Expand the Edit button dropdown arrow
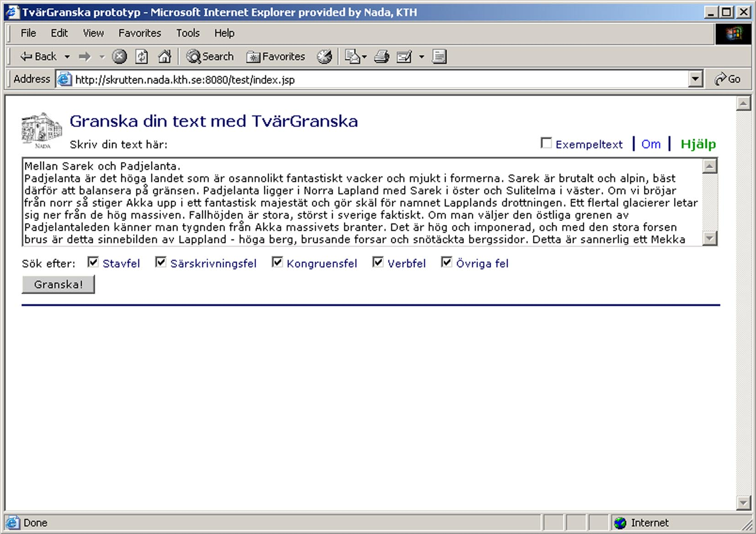The width and height of the screenshot is (756, 534). pos(421,57)
